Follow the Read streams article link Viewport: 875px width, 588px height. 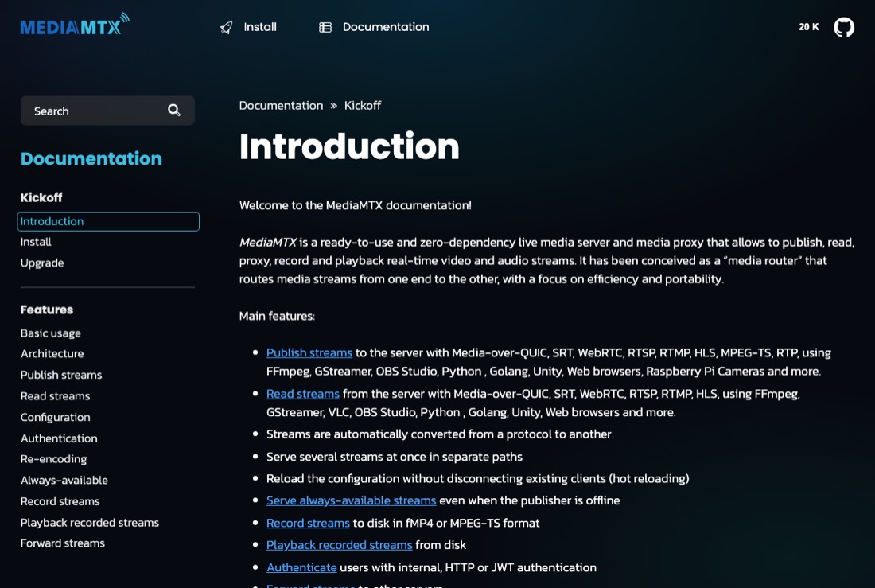click(303, 394)
